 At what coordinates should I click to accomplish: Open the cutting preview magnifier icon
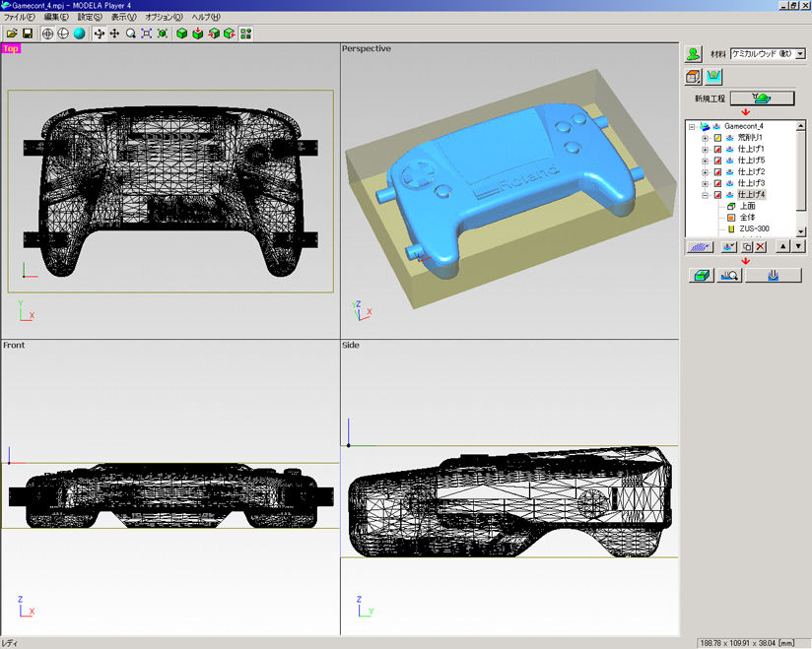[727, 275]
